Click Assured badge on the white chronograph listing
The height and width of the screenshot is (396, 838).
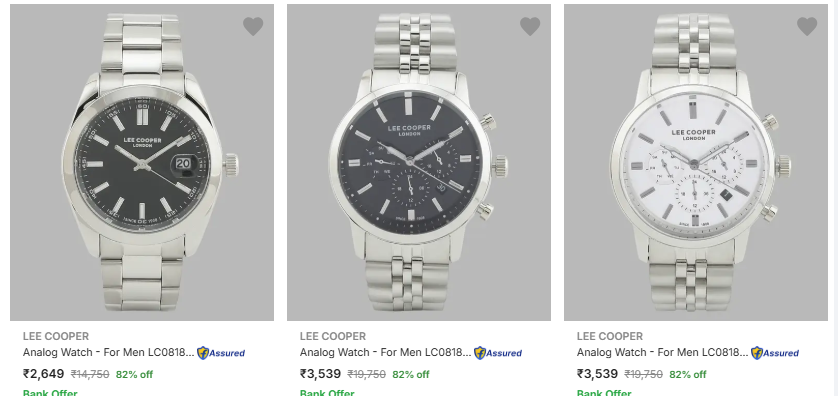pos(774,353)
